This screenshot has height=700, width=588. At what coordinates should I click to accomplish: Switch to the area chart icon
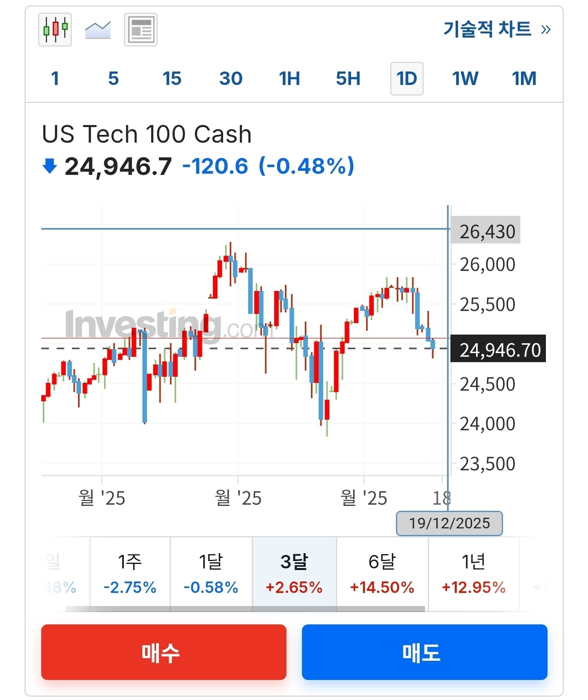[98, 29]
